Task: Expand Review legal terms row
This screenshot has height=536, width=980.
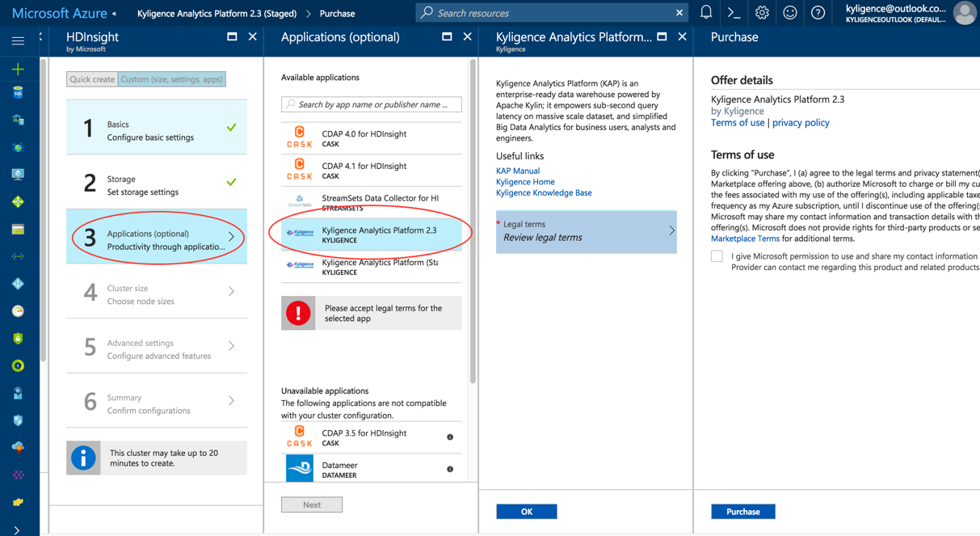Action: click(586, 231)
